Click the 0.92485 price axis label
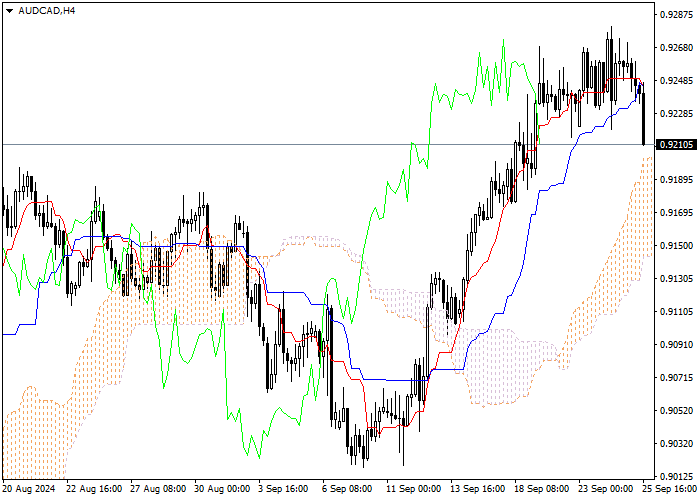 677,81
